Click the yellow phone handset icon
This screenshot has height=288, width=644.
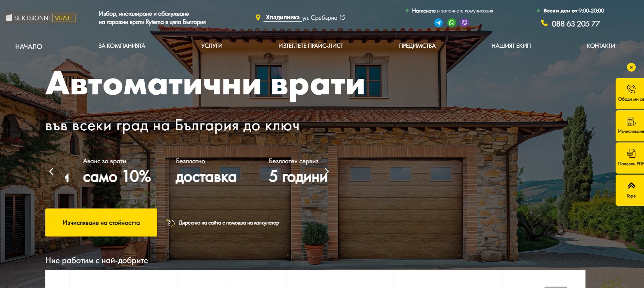[544, 23]
